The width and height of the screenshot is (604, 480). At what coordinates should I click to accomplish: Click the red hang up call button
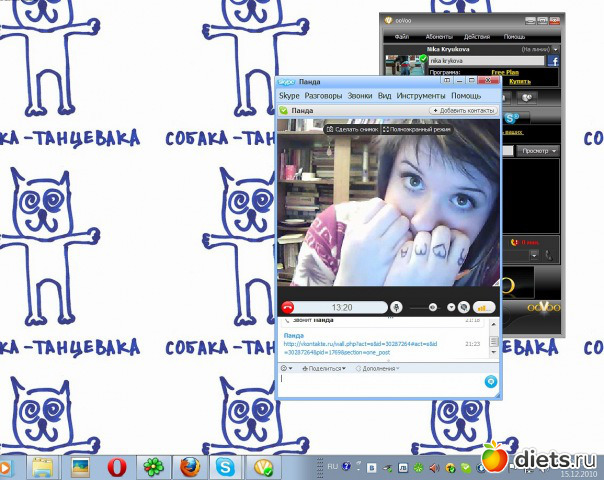tap(287, 307)
